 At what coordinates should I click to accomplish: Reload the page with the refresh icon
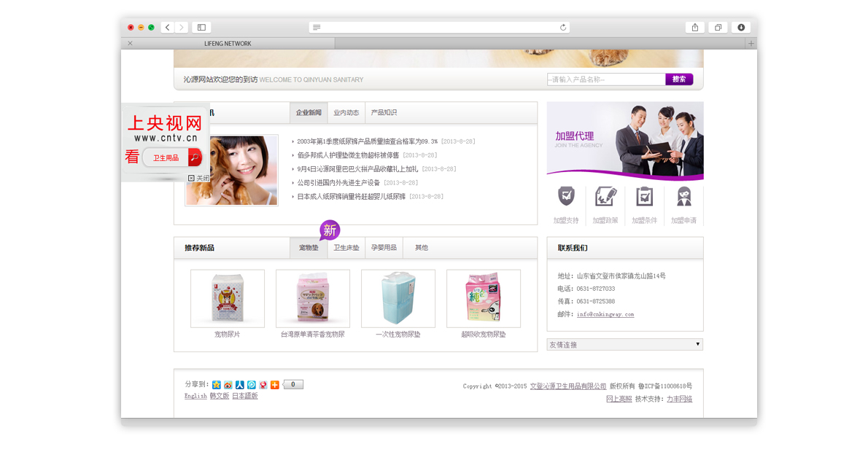pyautogui.click(x=562, y=28)
